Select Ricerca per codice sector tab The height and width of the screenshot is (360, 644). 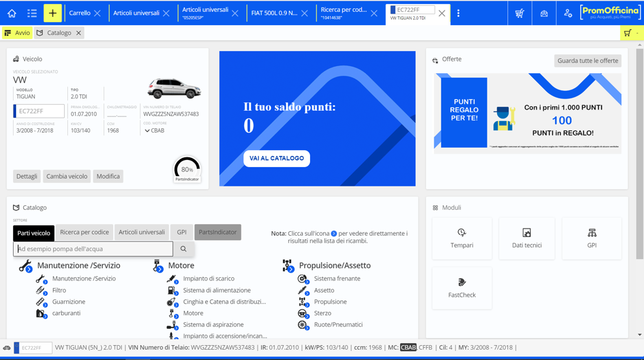coord(84,232)
